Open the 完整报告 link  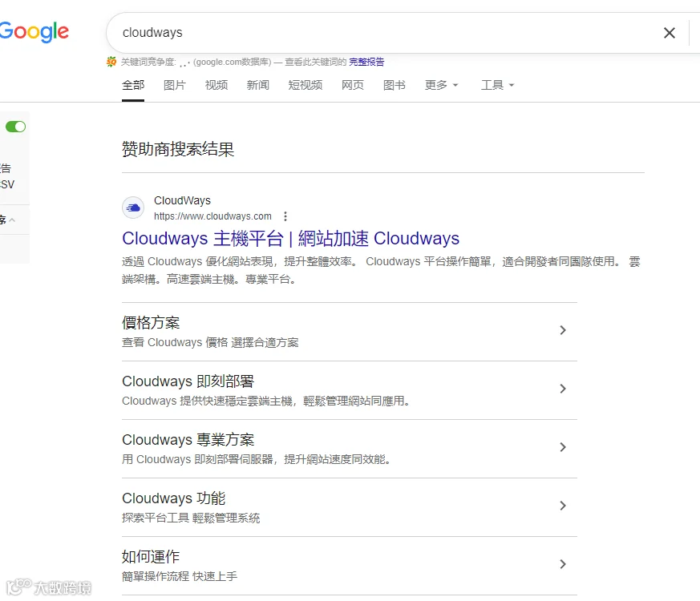coord(366,62)
